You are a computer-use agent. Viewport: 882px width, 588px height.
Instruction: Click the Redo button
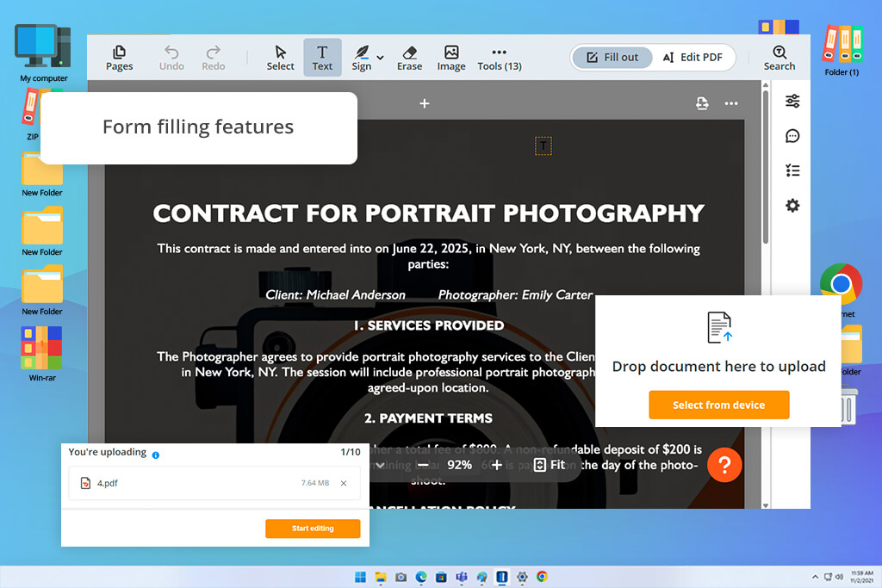214,58
